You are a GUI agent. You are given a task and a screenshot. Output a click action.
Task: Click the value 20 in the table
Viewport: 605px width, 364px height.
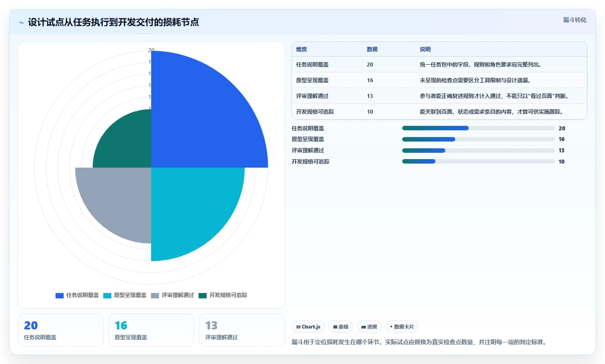(370, 65)
